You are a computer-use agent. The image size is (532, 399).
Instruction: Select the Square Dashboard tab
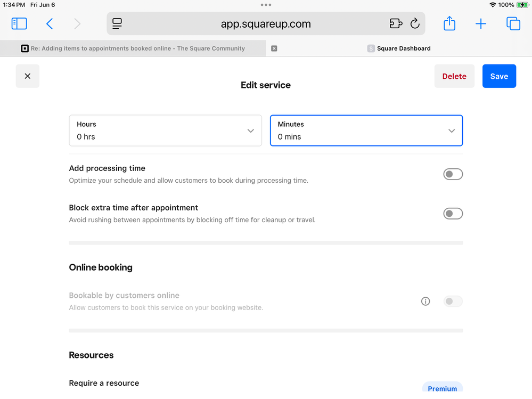click(x=403, y=48)
